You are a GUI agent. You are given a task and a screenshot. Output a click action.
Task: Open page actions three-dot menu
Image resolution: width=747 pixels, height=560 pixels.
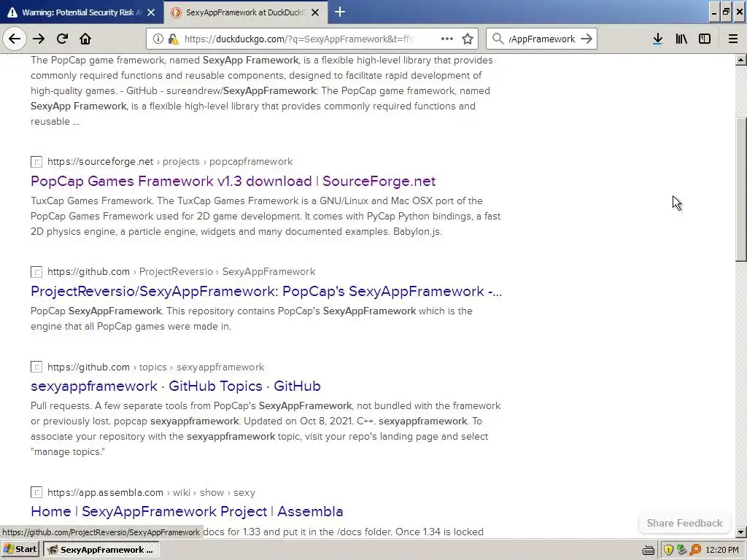pos(447,39)
